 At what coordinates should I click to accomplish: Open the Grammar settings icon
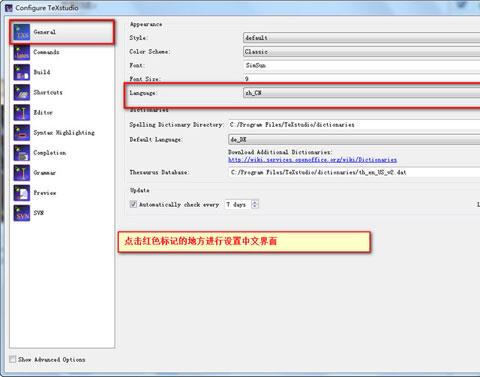point(22,173)
